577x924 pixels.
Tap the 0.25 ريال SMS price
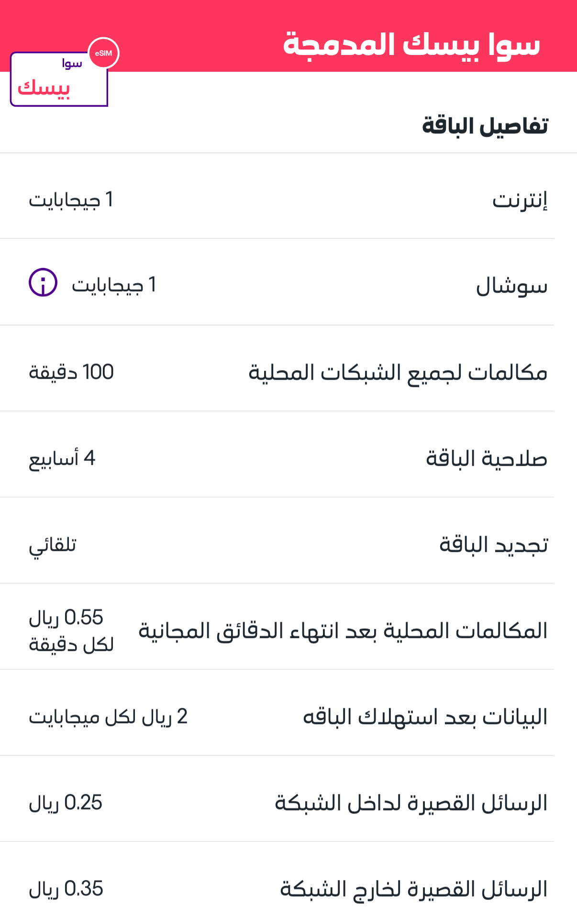[66, 803]
